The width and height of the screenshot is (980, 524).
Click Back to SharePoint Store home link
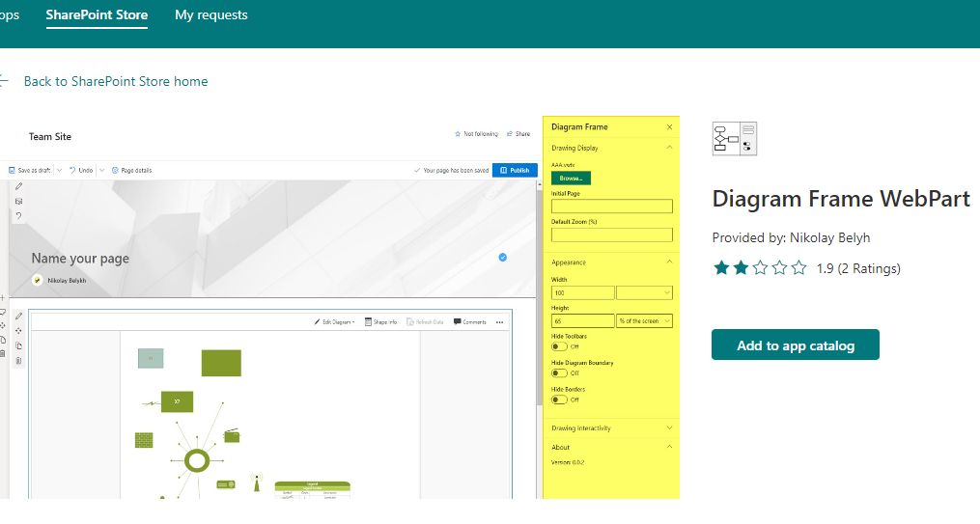click(116, 81)
